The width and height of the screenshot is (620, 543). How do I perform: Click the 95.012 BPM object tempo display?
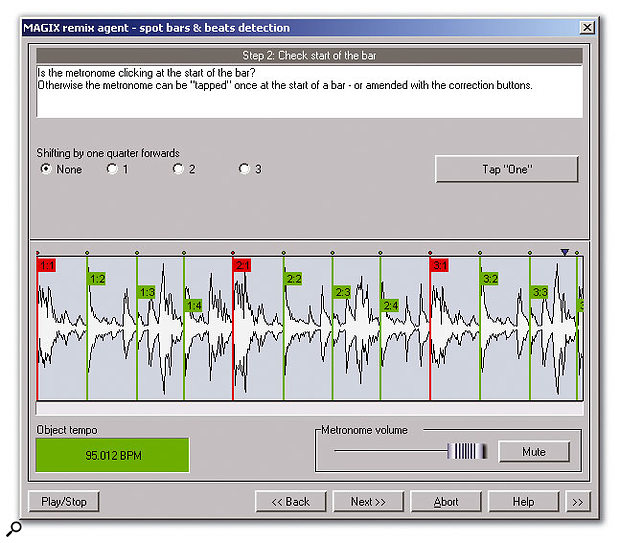(x=113, y=455)
